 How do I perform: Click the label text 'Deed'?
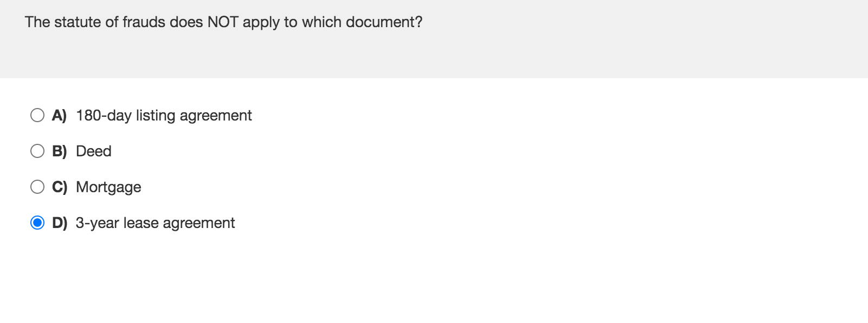[94, 151]
